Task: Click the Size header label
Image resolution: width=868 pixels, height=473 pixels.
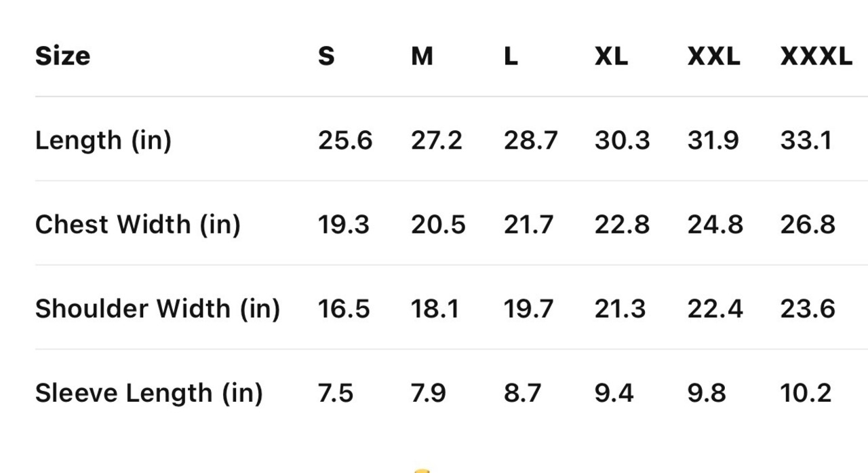Action: point(62,56)
